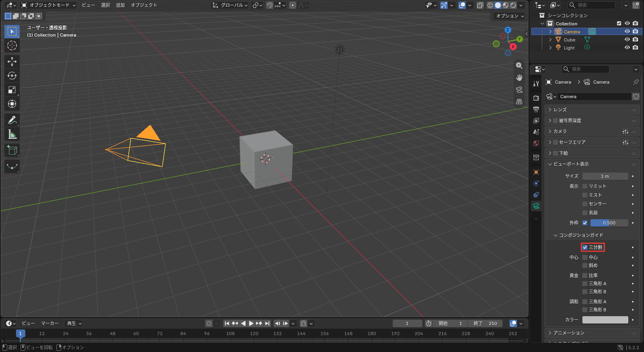
Task: Click the オプション button in viewport
Action: 510,16
